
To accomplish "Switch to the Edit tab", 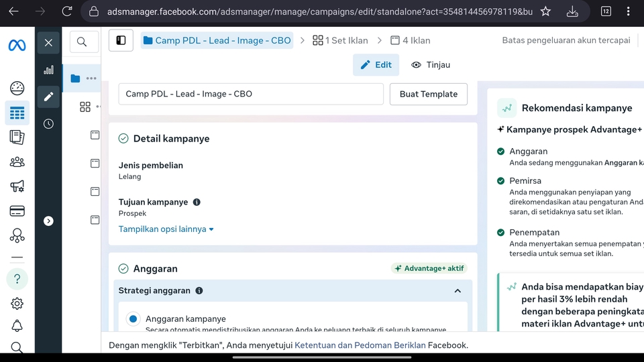I will 376,65.
